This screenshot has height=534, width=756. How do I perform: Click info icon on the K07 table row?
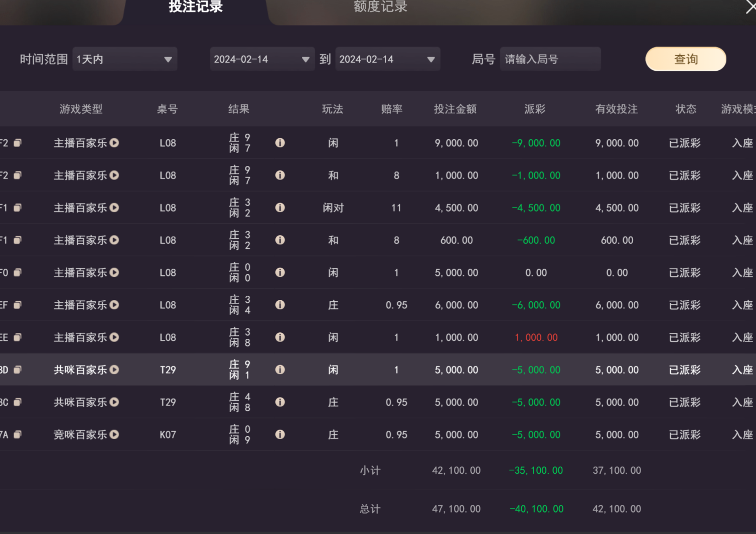pos(280,435)
